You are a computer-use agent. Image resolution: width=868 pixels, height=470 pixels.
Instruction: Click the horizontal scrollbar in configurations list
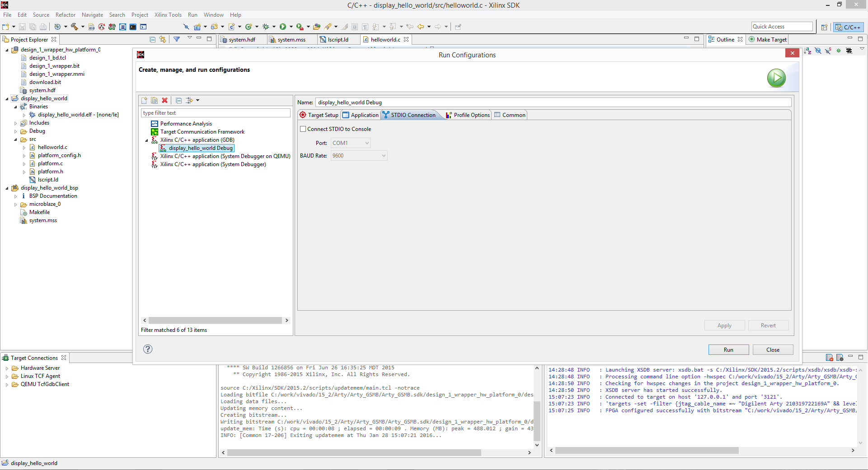pos(215,321)
